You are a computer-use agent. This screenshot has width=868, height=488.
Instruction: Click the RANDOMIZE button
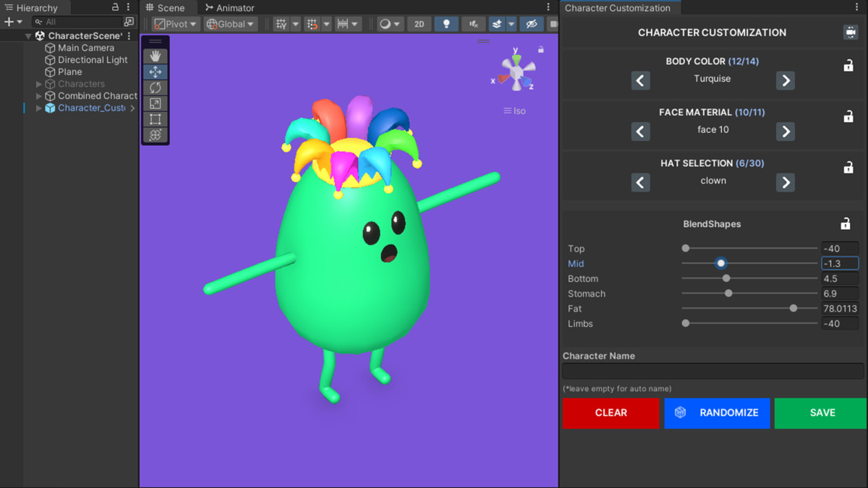717,413
